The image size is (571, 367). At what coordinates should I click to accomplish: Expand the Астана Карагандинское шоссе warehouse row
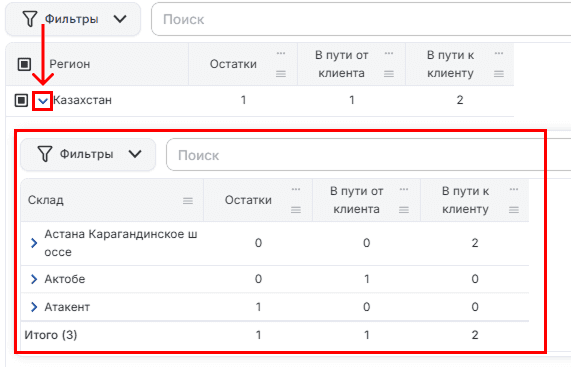[x=34, y=243]
